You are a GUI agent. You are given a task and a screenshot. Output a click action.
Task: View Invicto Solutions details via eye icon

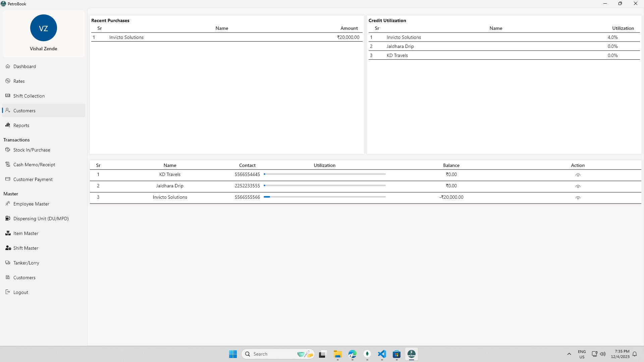578,198
